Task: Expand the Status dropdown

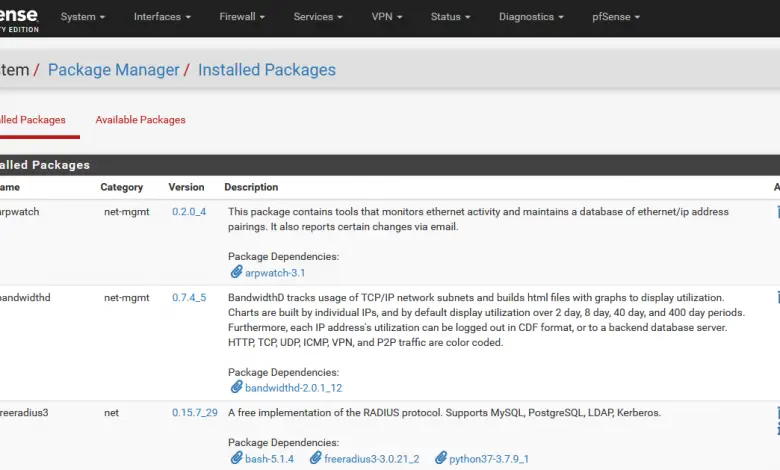Action: [450, 17]
